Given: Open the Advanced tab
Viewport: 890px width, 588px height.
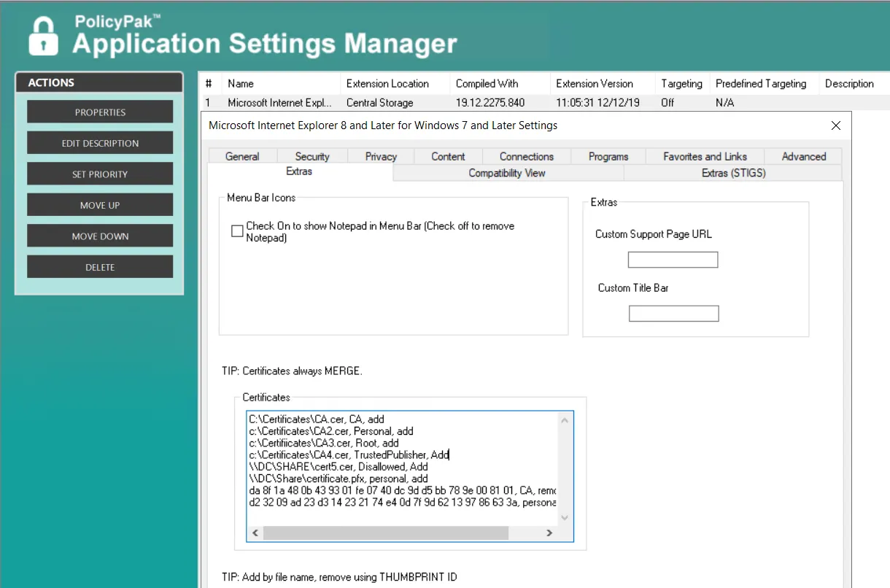Looking at the screenshot, I should point(804,156).
